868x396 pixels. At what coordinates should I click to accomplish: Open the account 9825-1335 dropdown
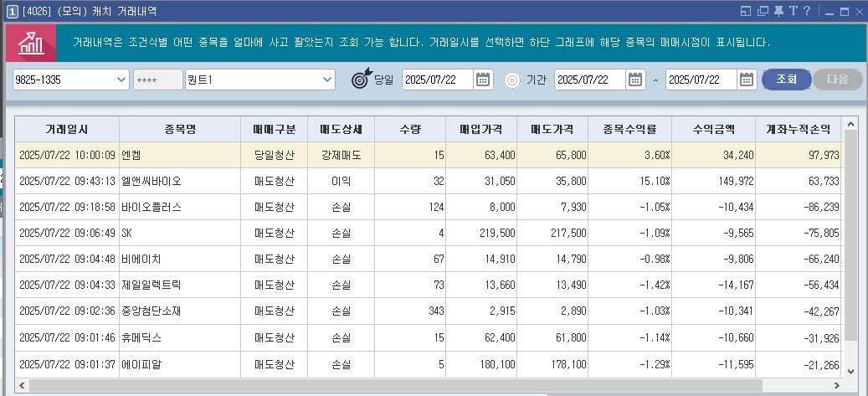coord(71,80)
